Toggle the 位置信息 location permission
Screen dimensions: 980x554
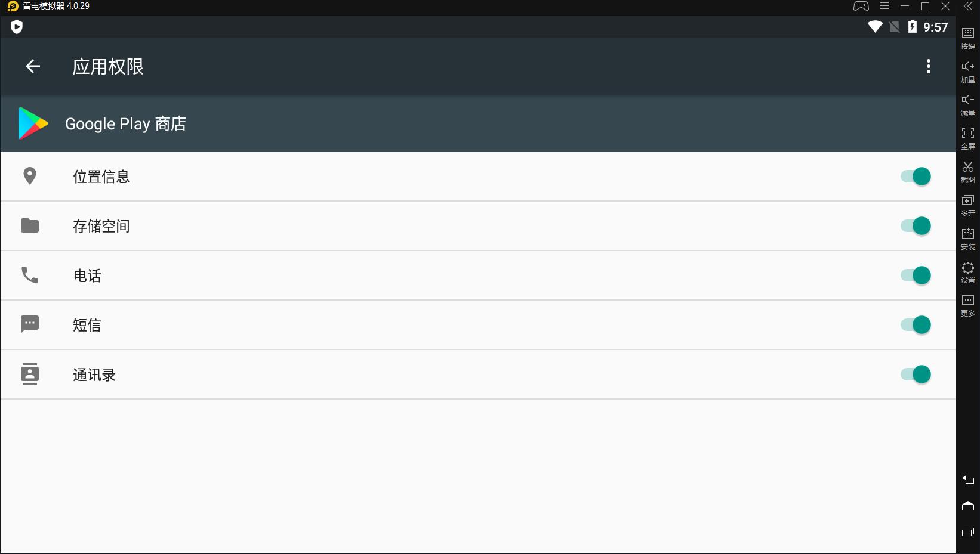(916, 177)
